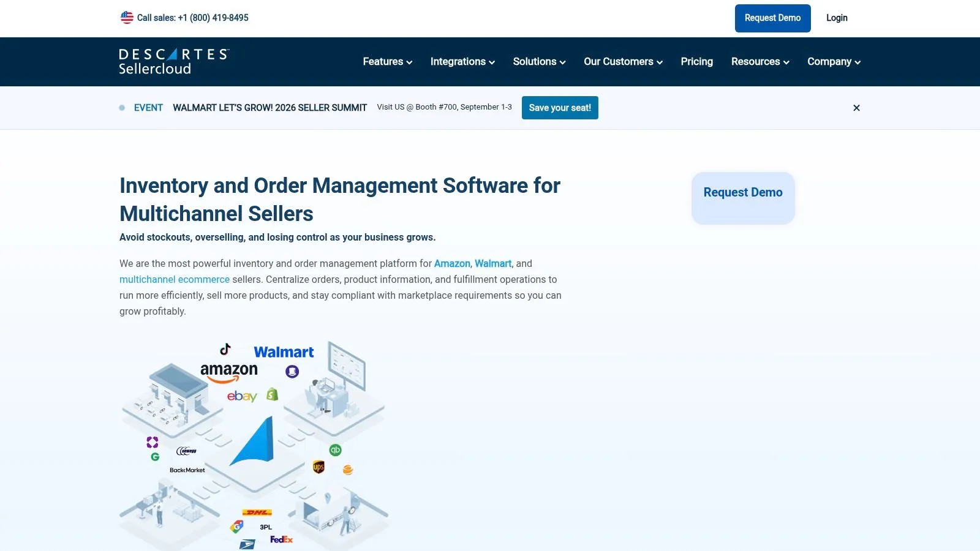Click the Visit US @ Booth #700 text
980x551 pixels.
[x=444, y=107]
